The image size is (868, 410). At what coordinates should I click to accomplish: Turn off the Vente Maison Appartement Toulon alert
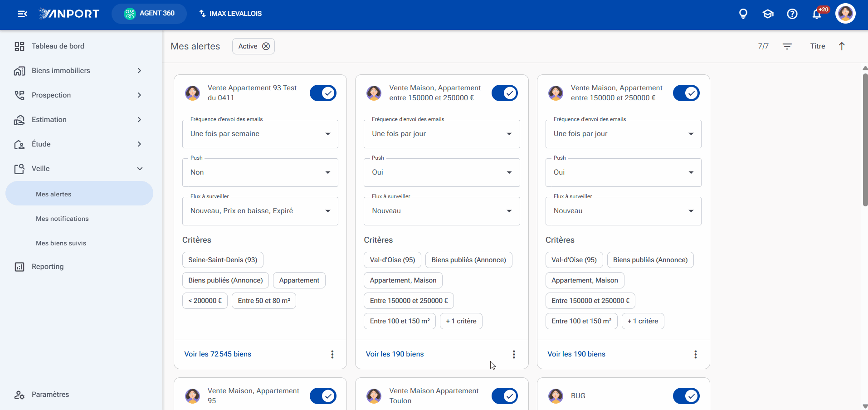[x=505, y=396]
